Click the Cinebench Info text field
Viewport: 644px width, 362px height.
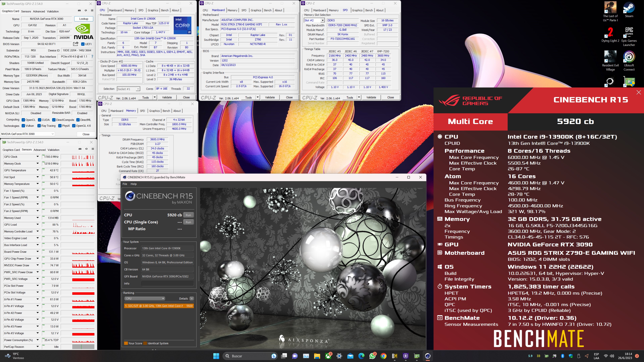point(167,284)
